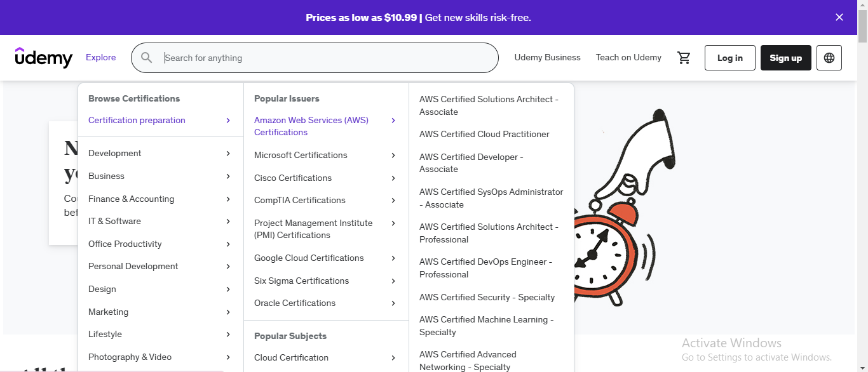Open AWS Certified Security - Specialty
Viewport: 868px width, 372px height.
[x=487, y=298]
